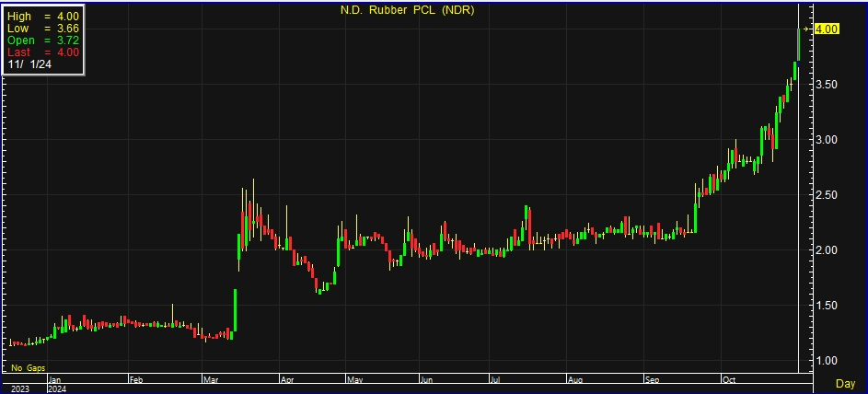Click the tall green breakout candle in March
Screen dimensions: 868x394
pos(235,310)
